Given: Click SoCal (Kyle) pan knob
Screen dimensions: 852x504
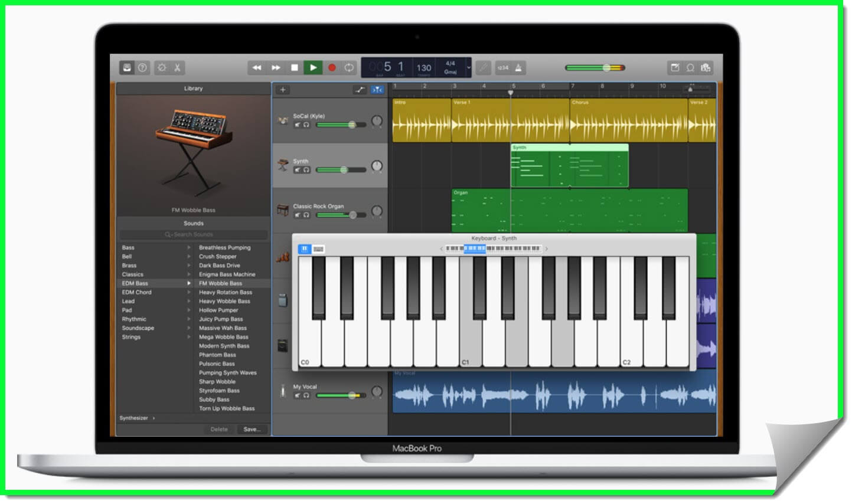Looking at the screenshot, I should 377,122.
